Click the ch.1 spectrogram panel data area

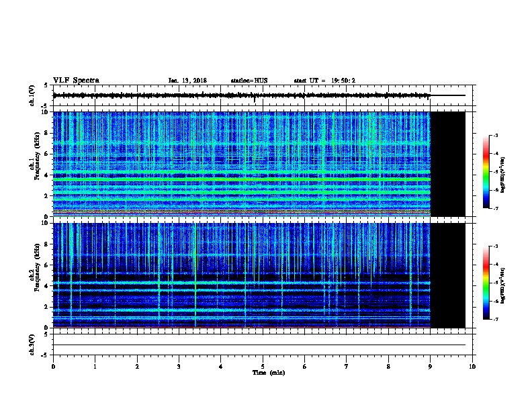tap(242, 164)
